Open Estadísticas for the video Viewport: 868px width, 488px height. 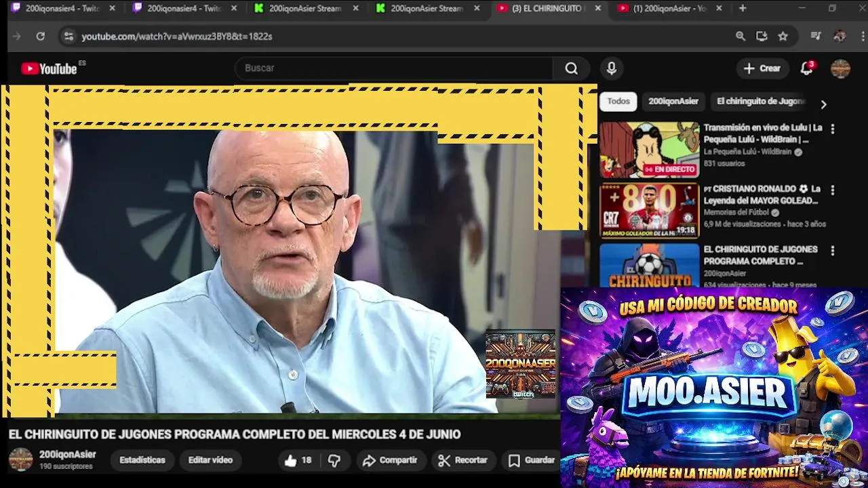pos(142,460)
